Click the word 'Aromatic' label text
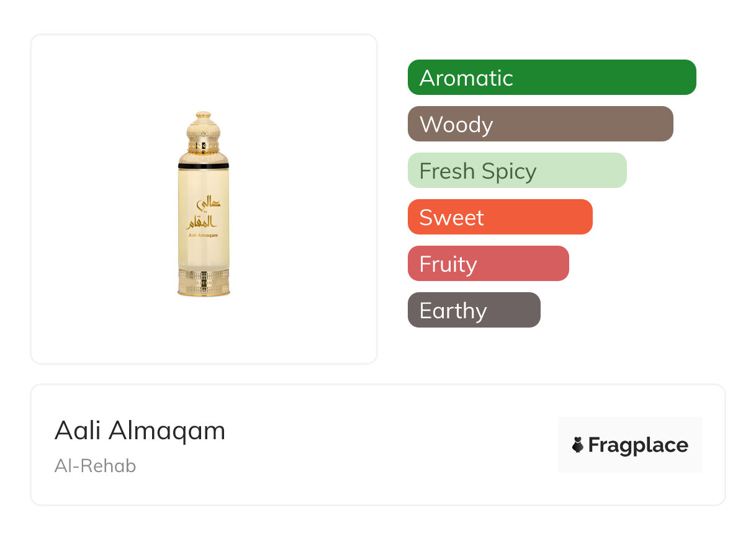The image size is (756, 536). click(466, 78)
